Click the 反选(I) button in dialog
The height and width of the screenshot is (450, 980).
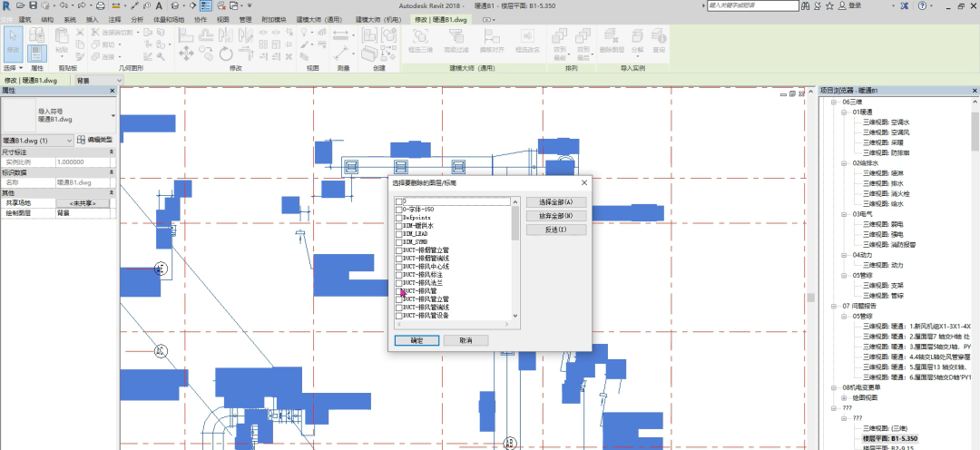pos(556,230)
